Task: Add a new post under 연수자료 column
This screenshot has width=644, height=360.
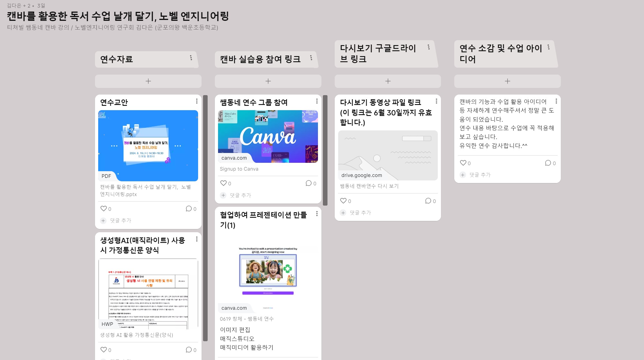Action: coord(148,81)
